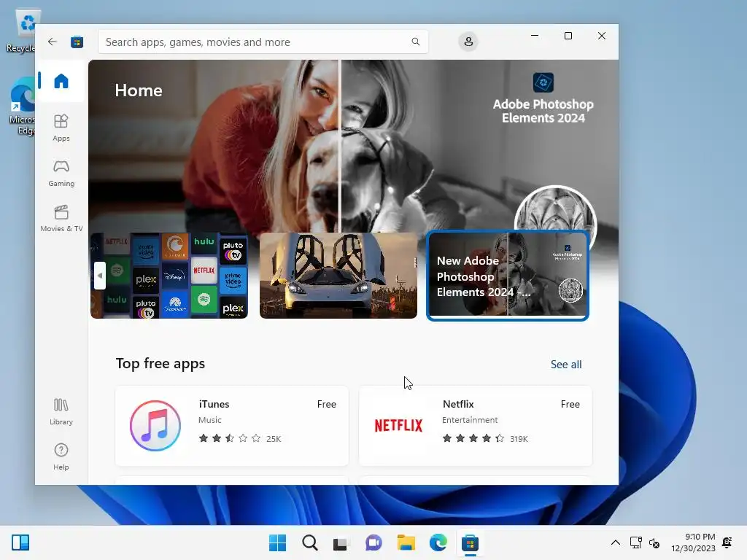Open the Apps section
Image resolution: width=747 pixels, height=560 pixels.
pyautogui.click(x=61, y=128)
